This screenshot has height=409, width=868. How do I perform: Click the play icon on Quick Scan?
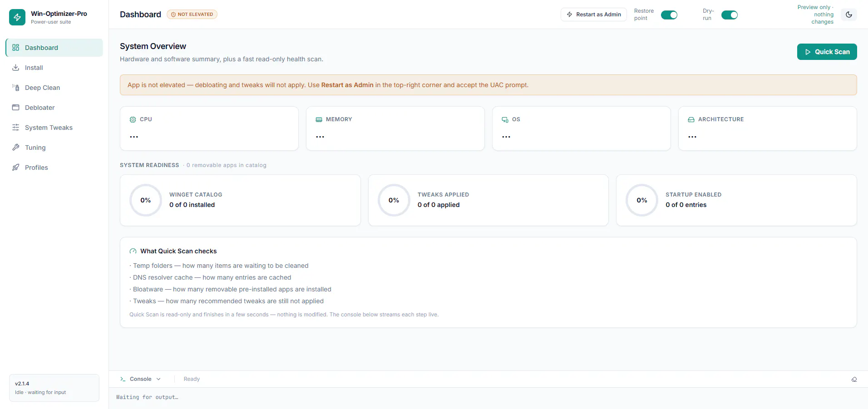tap(808, 52)
